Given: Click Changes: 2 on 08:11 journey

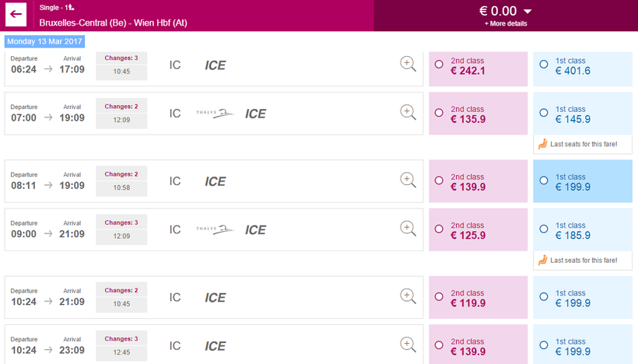Looking at the screenshot, I should coord(121,174).
